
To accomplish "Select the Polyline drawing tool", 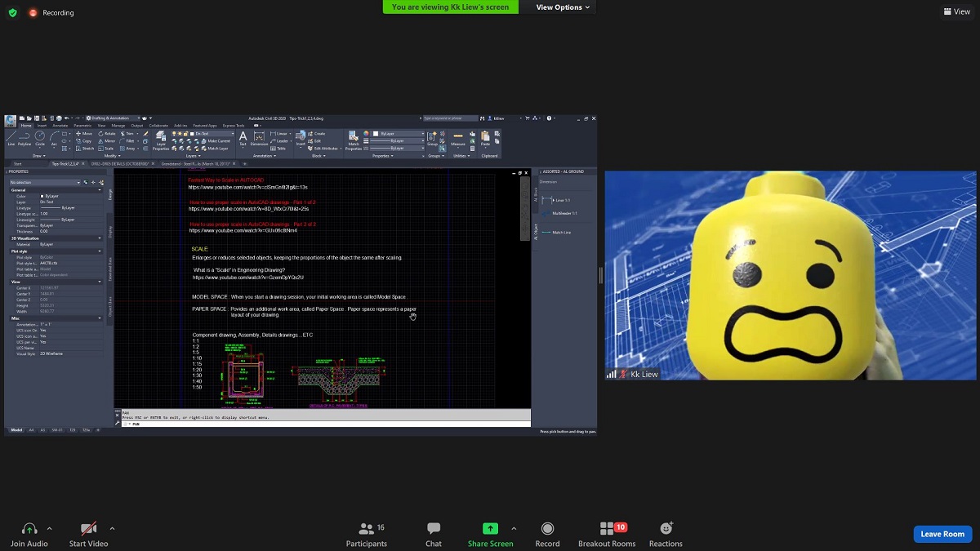I will click(x=24, y=138).
